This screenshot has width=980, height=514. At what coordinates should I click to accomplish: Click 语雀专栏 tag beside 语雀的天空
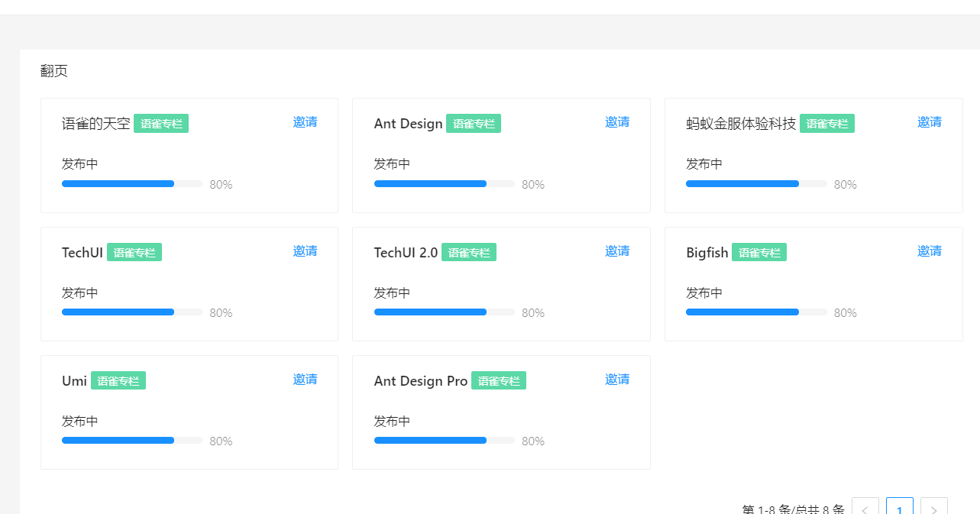tap(161, 124)
